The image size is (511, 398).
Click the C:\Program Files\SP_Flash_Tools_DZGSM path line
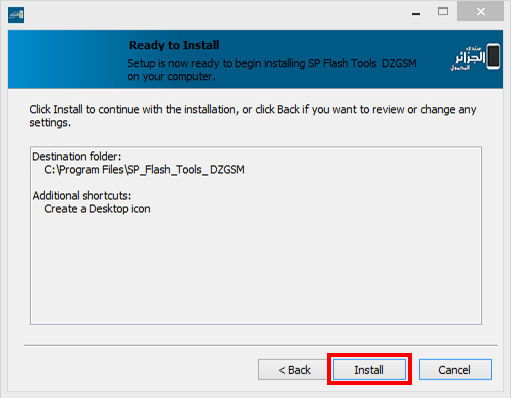coord(144,170)
